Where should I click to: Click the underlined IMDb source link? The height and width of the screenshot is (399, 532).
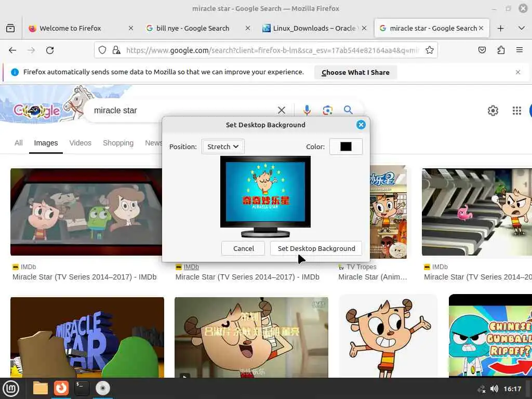coord(191,267)
